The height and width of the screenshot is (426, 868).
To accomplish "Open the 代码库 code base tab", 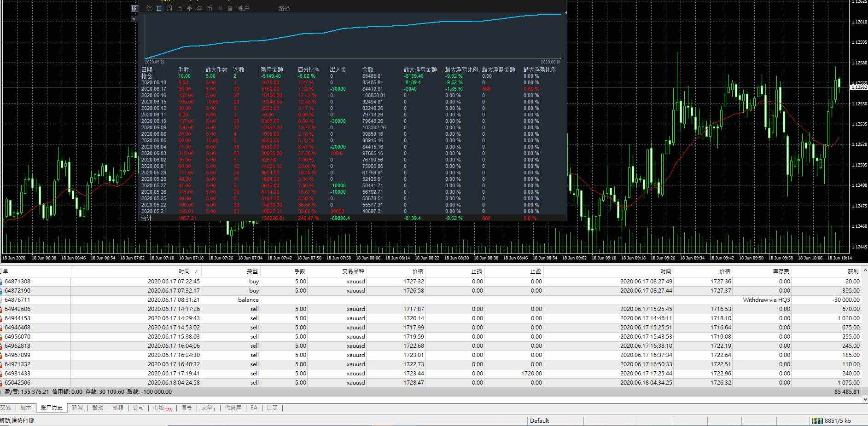I will click(x=233, y=408).
